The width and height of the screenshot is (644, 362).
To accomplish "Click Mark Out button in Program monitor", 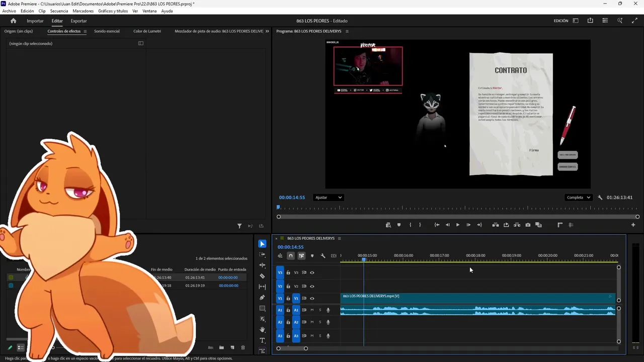I will tap(420, 225).
